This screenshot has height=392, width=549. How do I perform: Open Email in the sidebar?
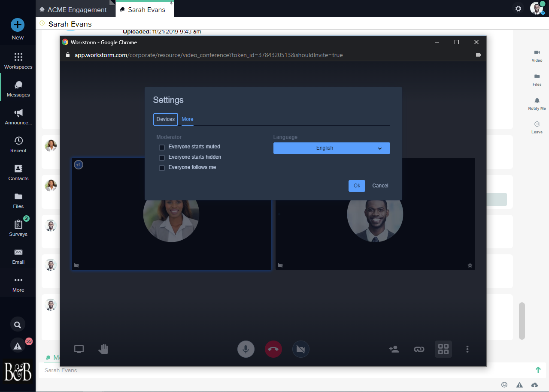coord(18,256)
